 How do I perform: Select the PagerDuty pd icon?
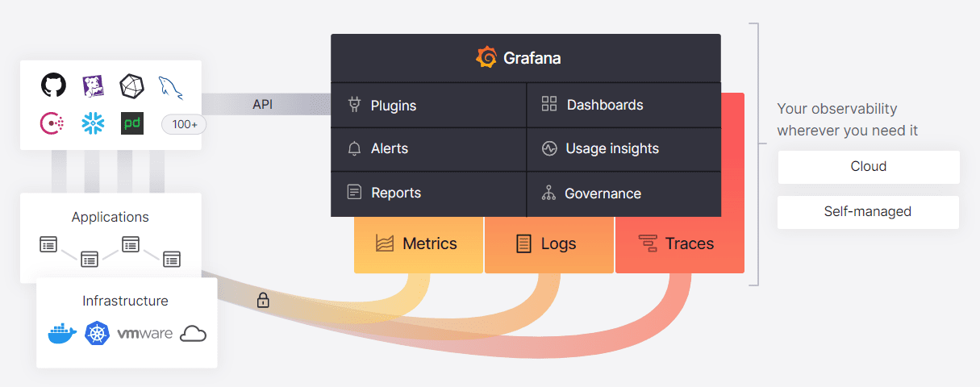click(x=132, y=123)
